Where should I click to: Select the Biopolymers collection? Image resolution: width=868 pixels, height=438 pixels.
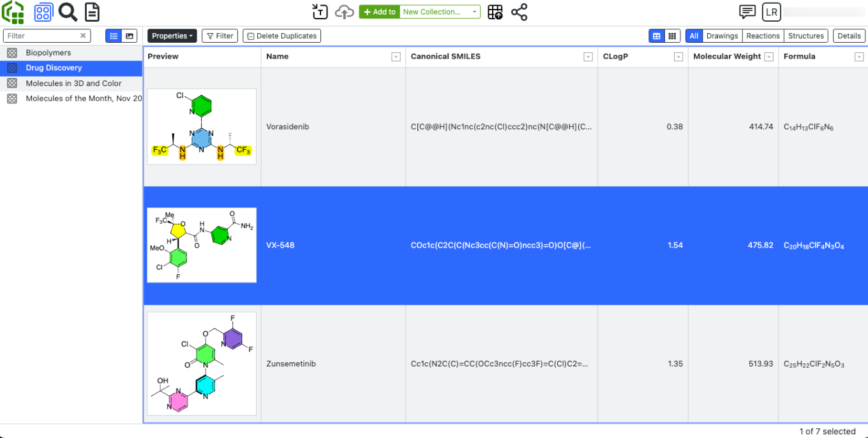pyautogui.click(x=48, y=52)
